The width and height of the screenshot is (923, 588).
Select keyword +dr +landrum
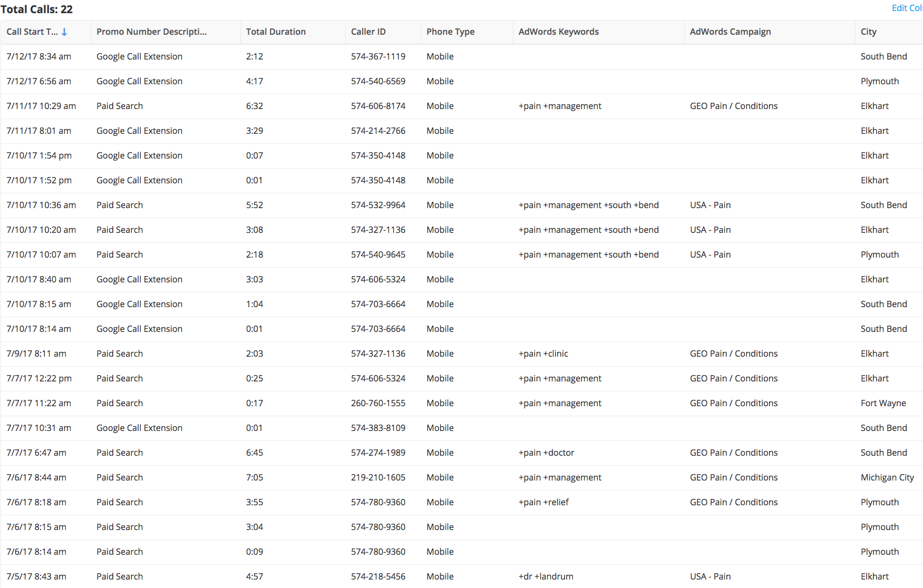pyautogui.click(x=546, y=576)
